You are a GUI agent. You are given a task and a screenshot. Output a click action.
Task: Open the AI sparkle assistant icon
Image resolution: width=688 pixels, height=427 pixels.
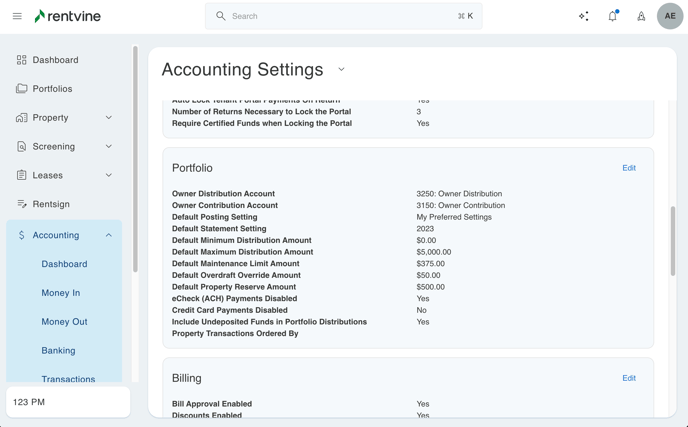click(x=584, y=16)
